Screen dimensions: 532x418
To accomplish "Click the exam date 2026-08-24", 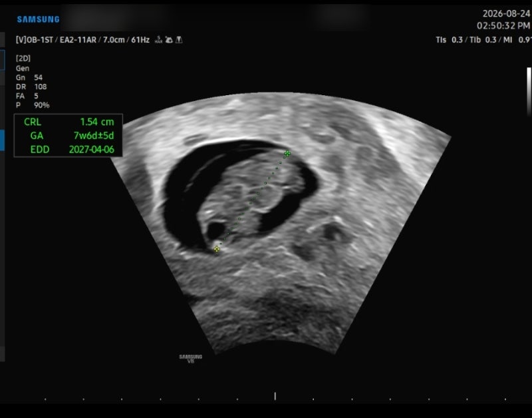I will tap(506, 13).
